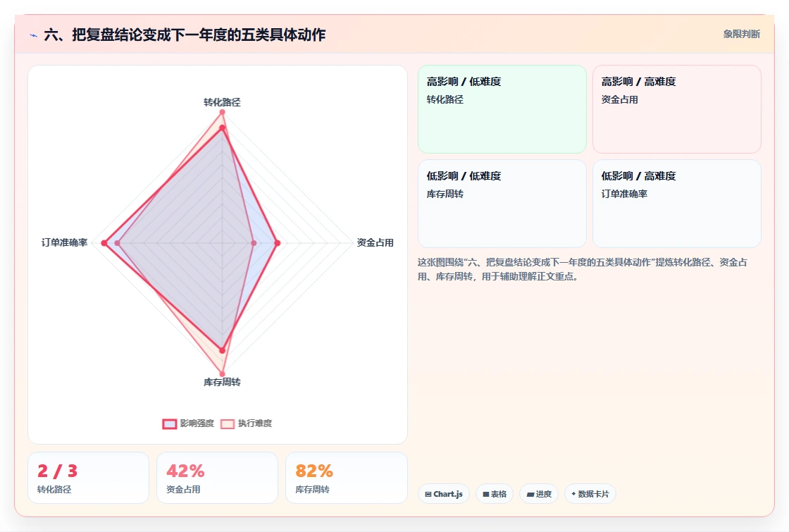Click the 进度 tag pill
This screenshot has width=789, height=532.
click(539, 494)
